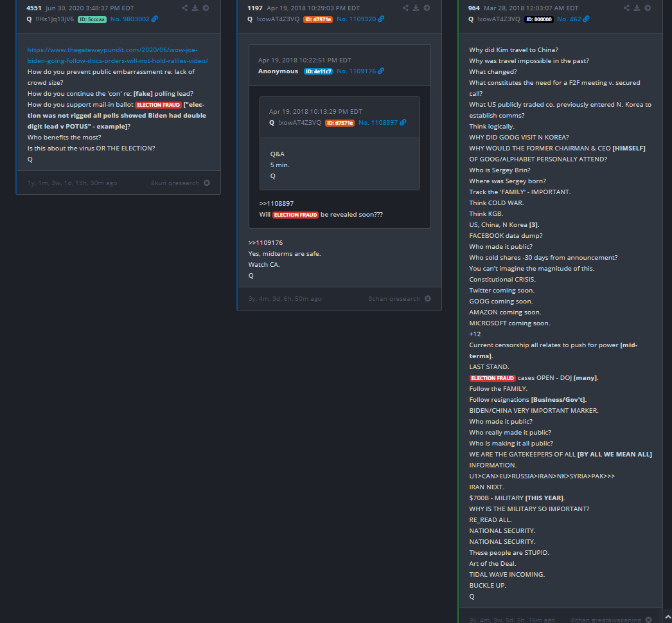
Task: Download post 964
Action: tap(637, 8)
